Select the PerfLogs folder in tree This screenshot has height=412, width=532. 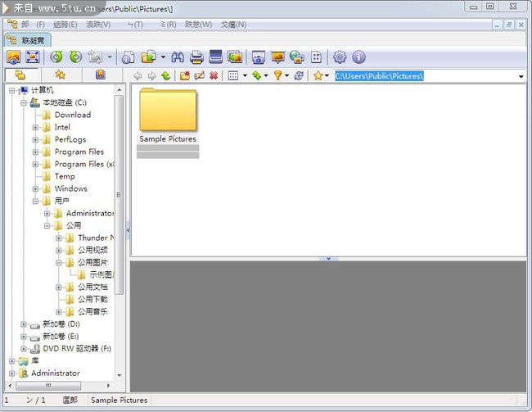pyautogui.click(x=70, y=139)
